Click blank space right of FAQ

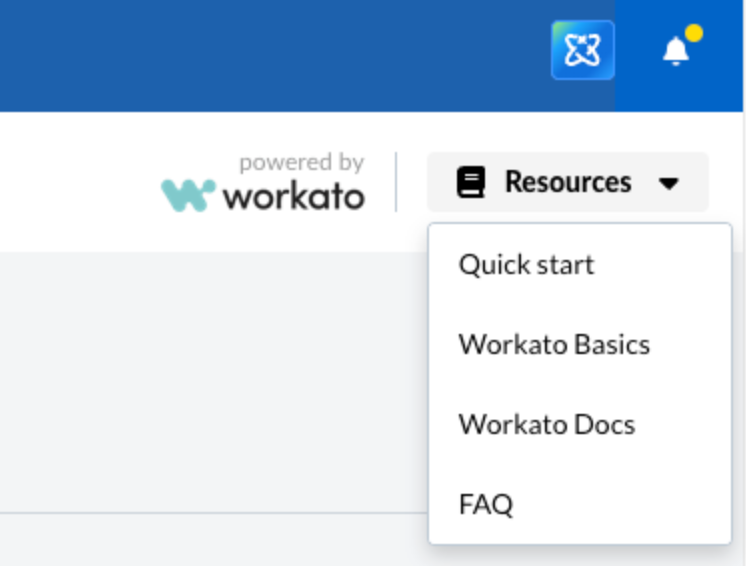(x=640, y=505)
